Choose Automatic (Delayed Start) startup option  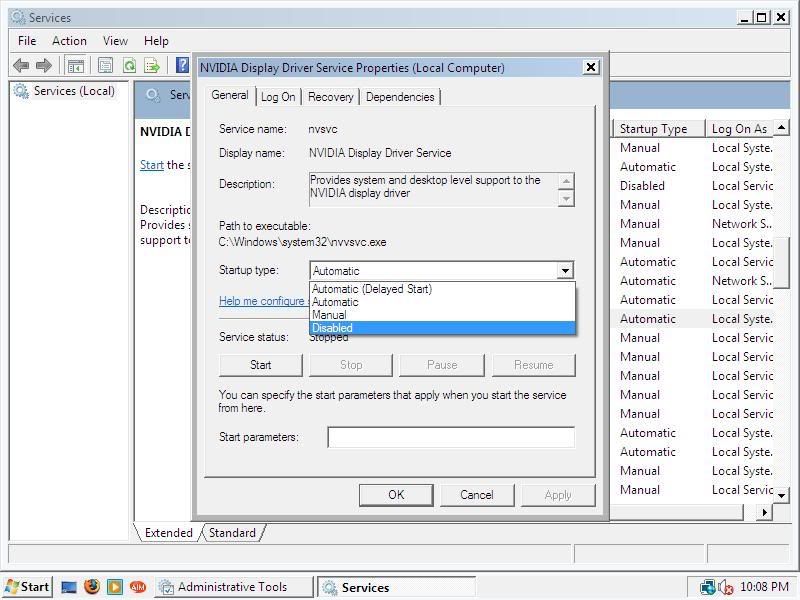tap(442, 289)
